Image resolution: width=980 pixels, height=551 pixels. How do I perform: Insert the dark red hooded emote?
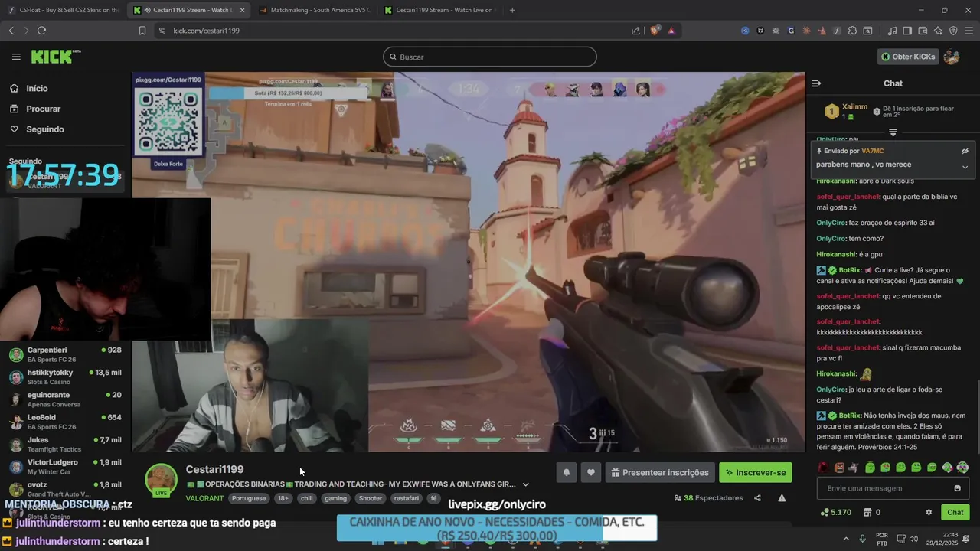[824, 468]
